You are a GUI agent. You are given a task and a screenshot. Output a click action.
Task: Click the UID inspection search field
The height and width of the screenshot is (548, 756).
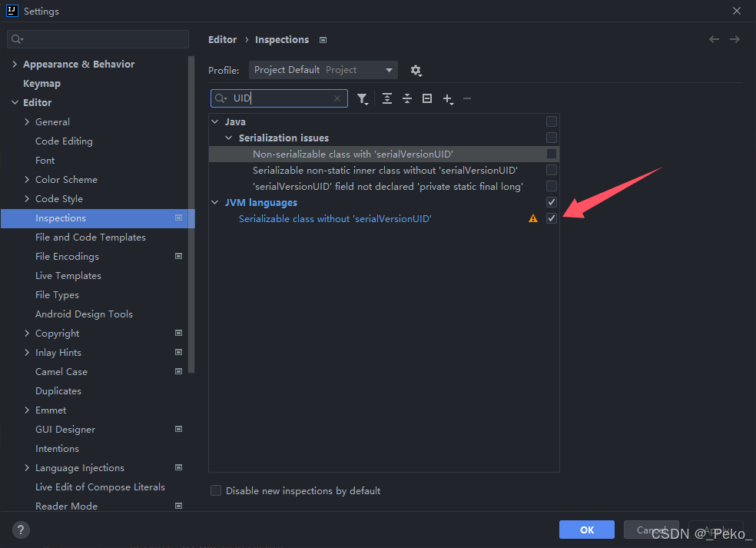[x=279, y=98]
